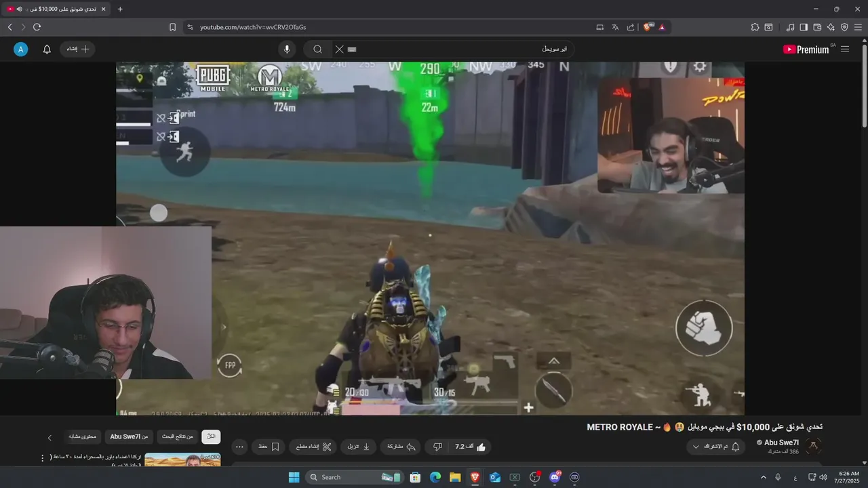This screenshot has height=488, width=868.
Task: Translate this page icon
Action: click(x=615, y=27)
